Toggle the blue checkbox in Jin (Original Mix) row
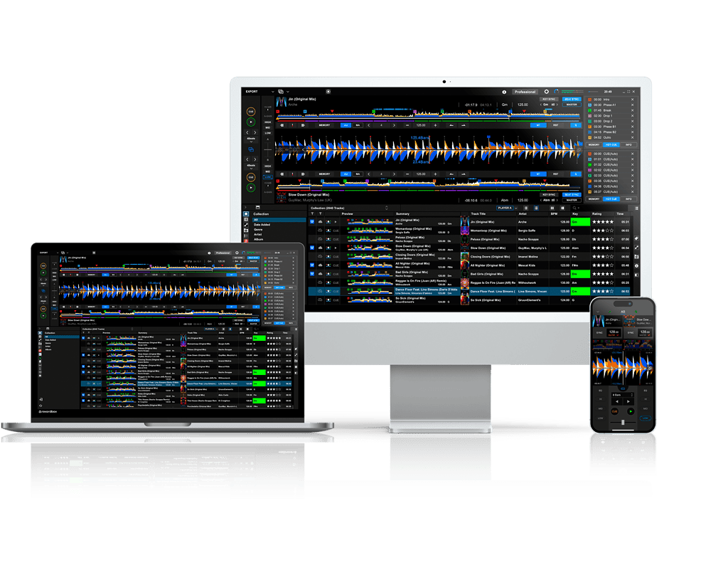Screen dimensions: 728x577 [x=312, y=221]
